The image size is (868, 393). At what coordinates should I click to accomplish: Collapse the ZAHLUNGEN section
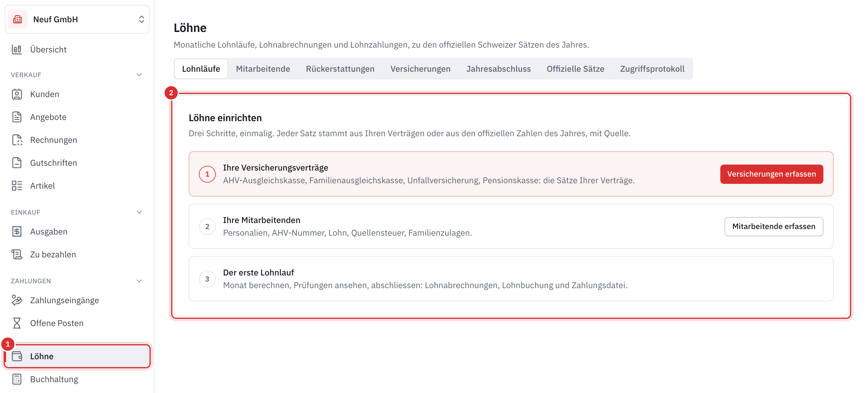tap(139, 281)
